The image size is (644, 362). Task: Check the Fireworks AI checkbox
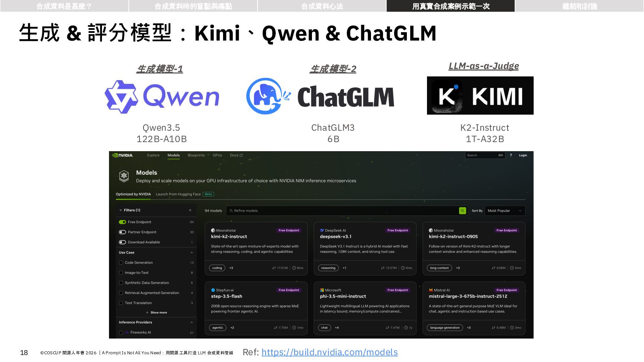coord(121,333)
